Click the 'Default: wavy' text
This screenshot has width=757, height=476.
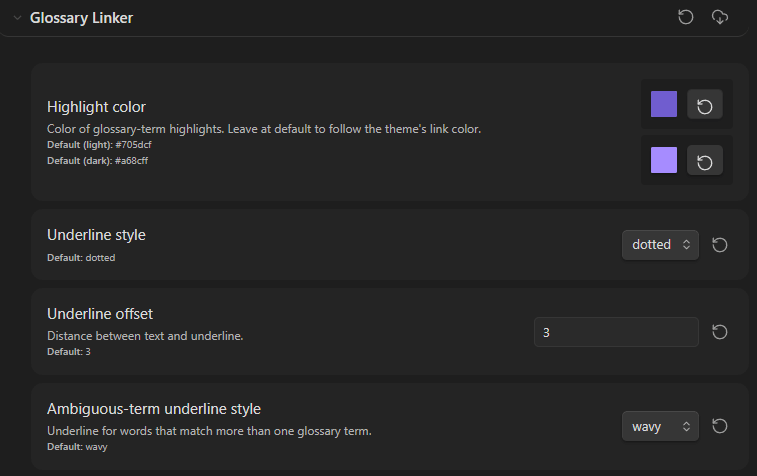point(77,447)
